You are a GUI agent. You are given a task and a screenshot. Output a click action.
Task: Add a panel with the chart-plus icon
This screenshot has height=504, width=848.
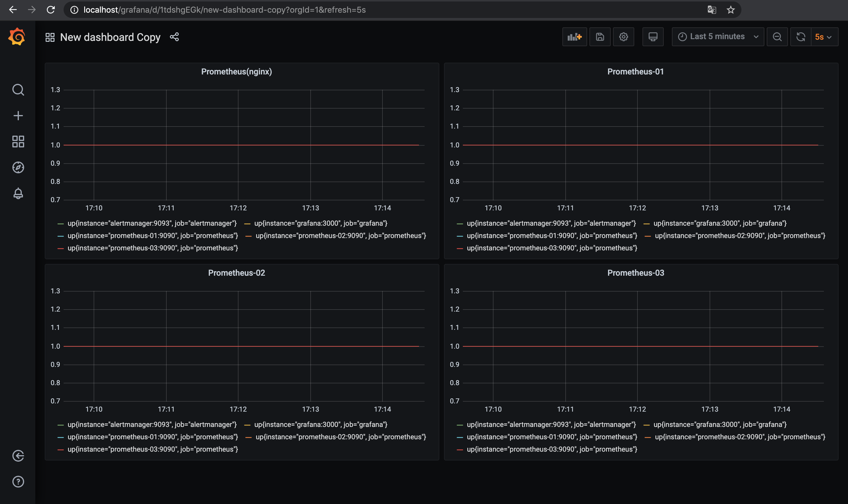574,37
